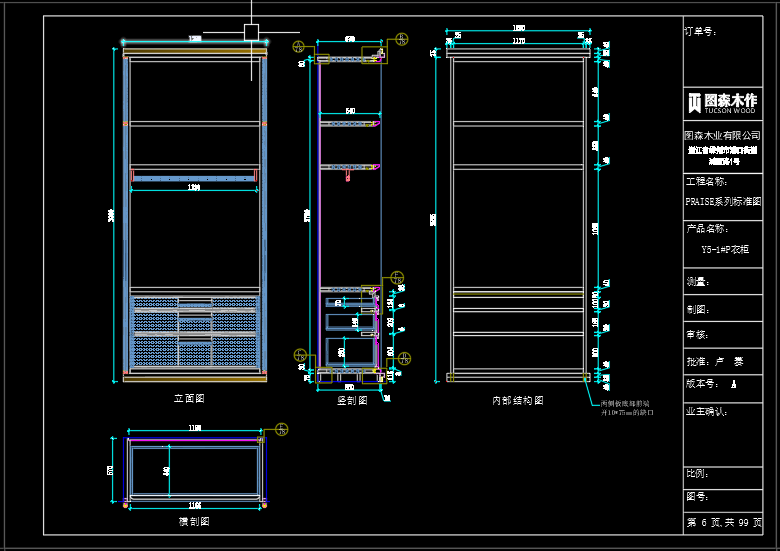Click the blue note text below internal structure
This screenshot has height=551, width=780.
click(627, 407)
